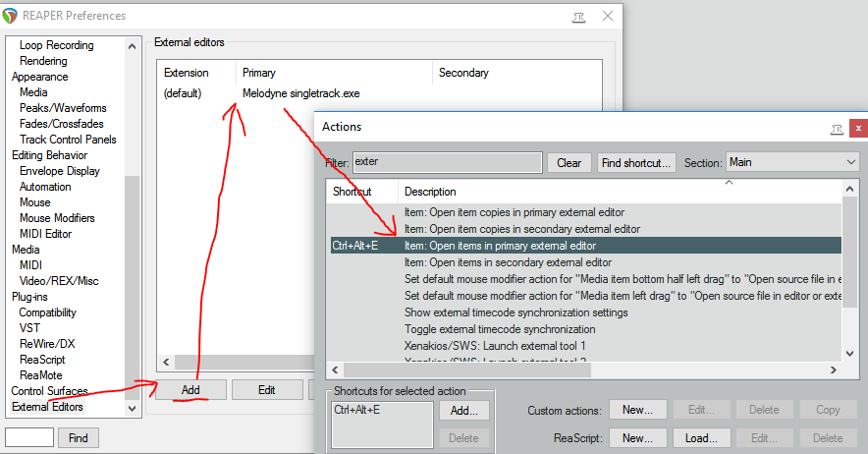
Task: Edit the external editor entry
Action: 266,390
